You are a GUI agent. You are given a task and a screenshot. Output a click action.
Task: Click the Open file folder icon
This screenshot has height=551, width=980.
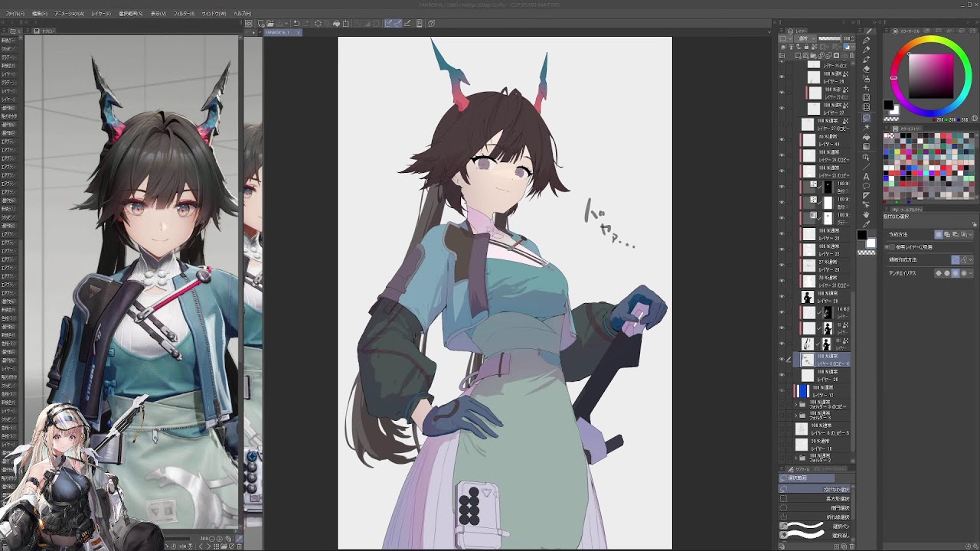[x=270, y=23]
